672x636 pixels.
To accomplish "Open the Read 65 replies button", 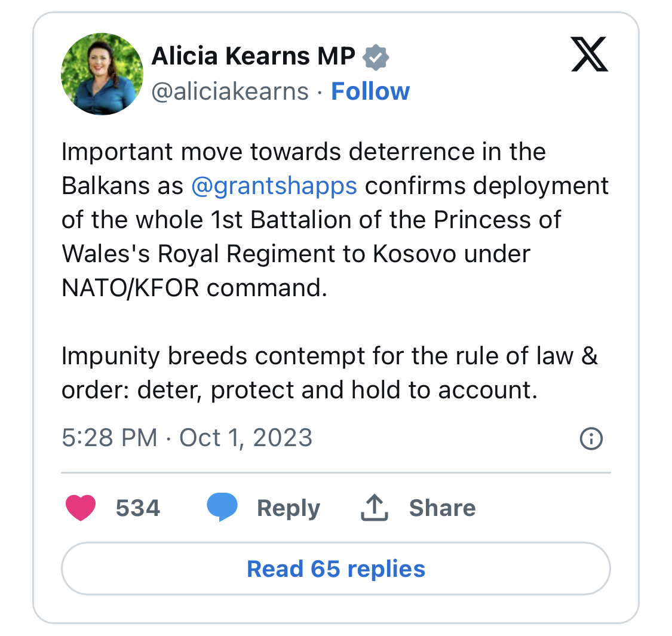I will pos(336,569).
